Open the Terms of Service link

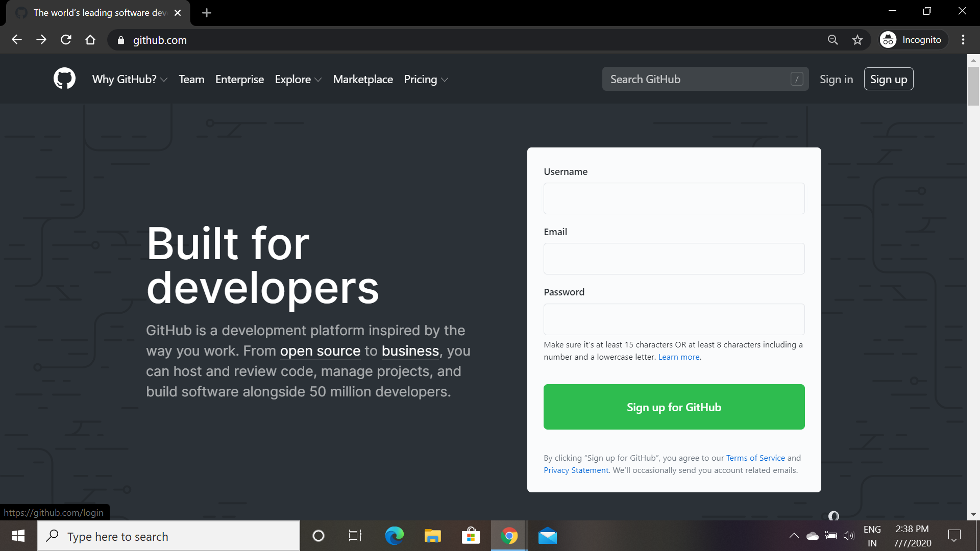click(x=755, y=458)
